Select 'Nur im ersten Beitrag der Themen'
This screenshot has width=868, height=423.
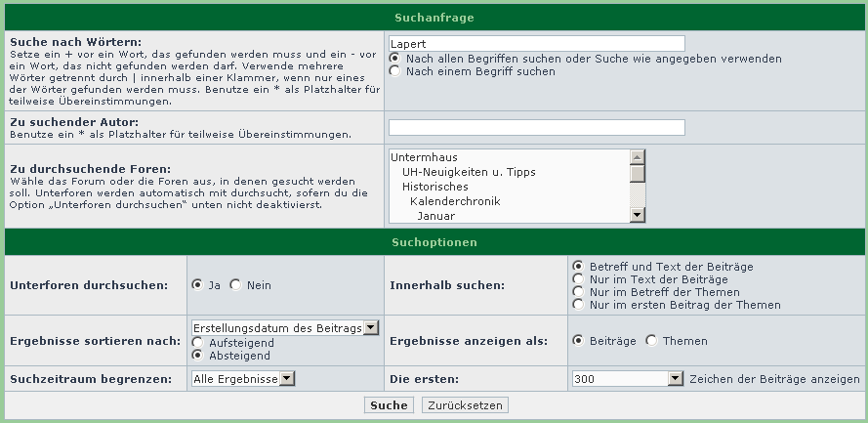pyautogui.click(x=579, y=305)
